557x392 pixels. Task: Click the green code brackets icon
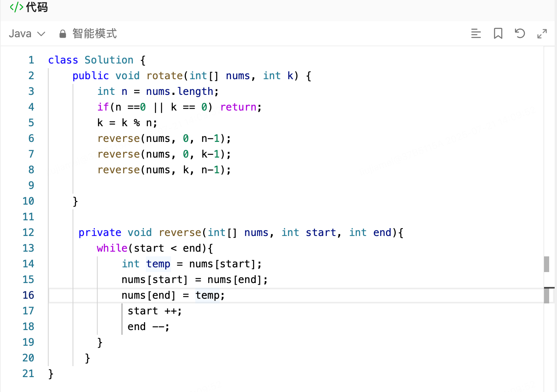(16, 7)
